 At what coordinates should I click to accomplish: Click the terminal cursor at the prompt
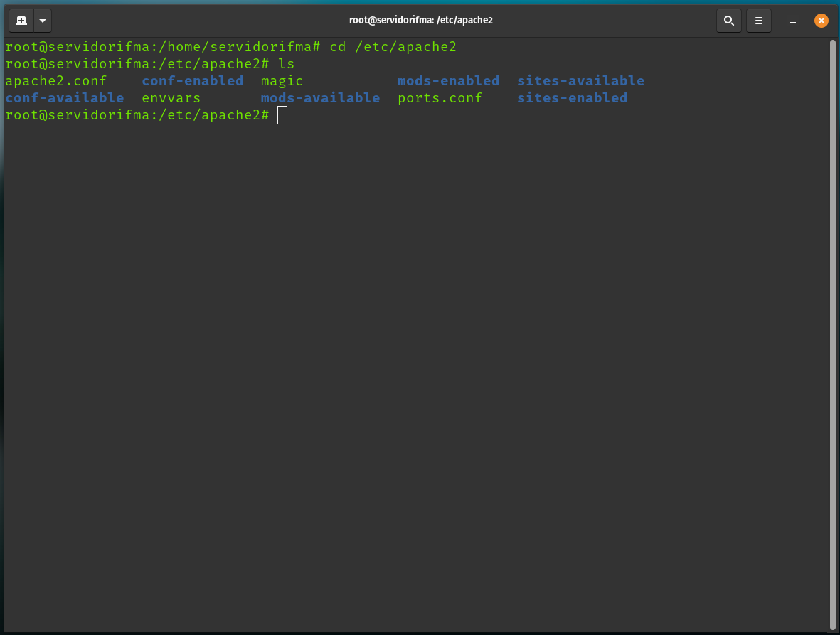click(282, 115)
